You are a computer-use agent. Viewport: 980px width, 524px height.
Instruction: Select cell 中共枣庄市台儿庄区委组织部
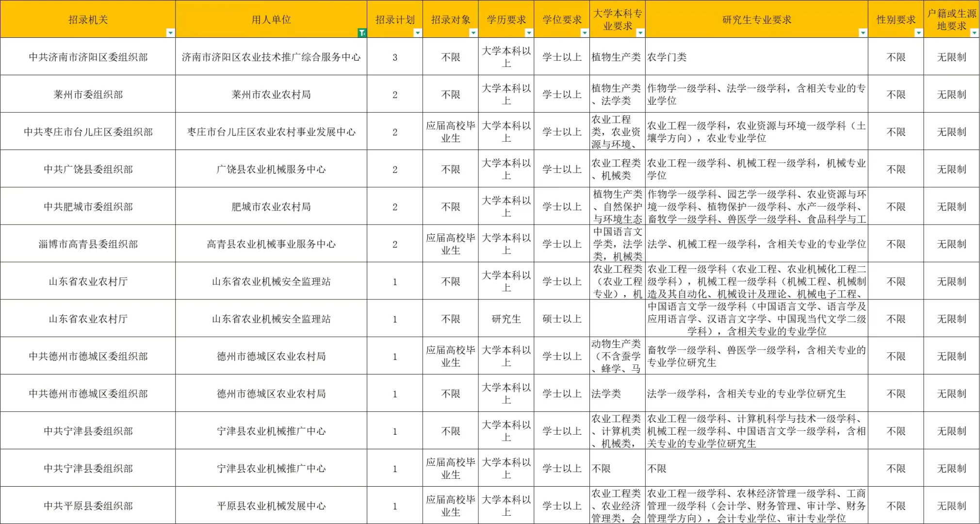point(88,131)
